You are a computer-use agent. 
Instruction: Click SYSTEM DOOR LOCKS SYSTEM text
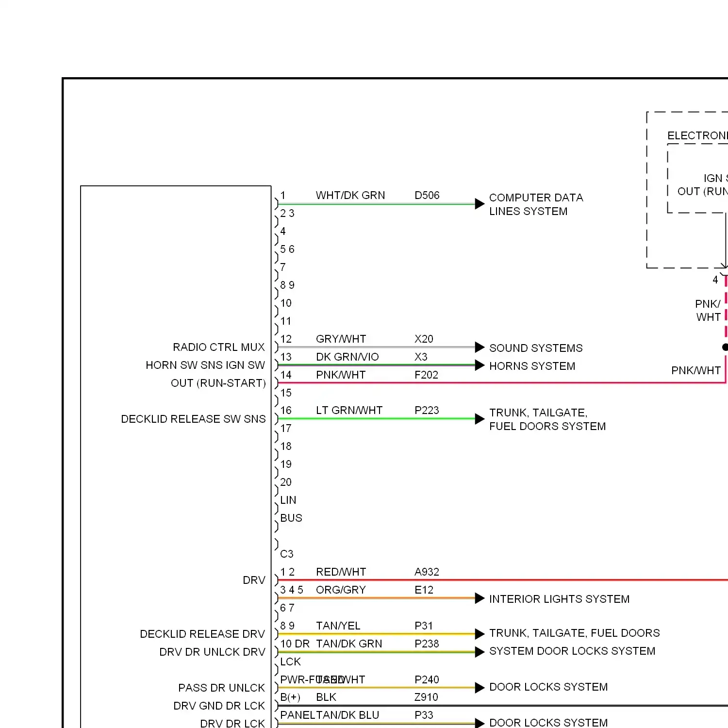click(572, 651)
